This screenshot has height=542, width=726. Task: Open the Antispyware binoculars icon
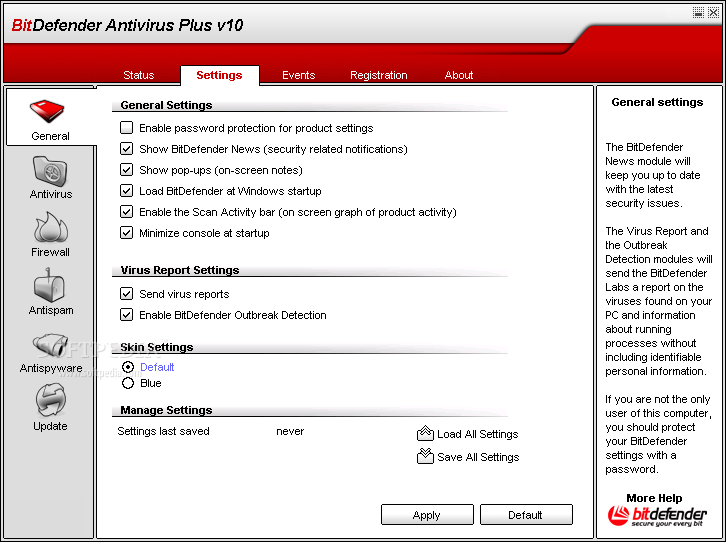tap(50, 345)
